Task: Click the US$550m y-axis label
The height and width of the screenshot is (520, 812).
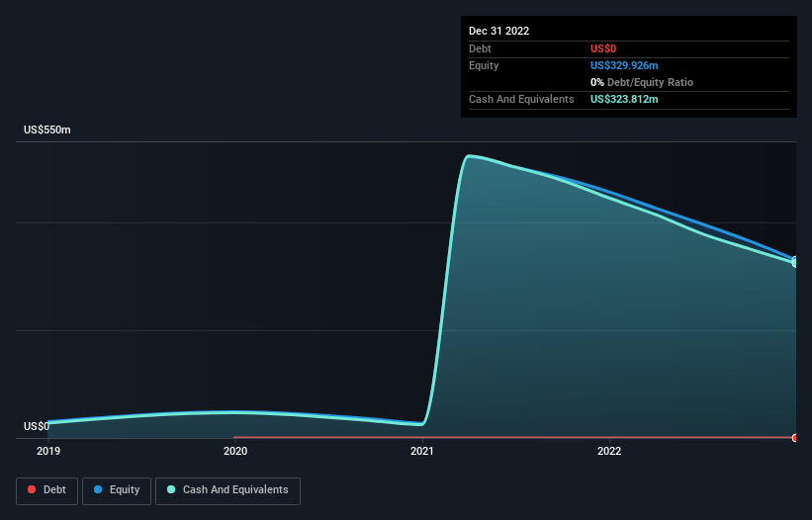Action: coord(47,130)
